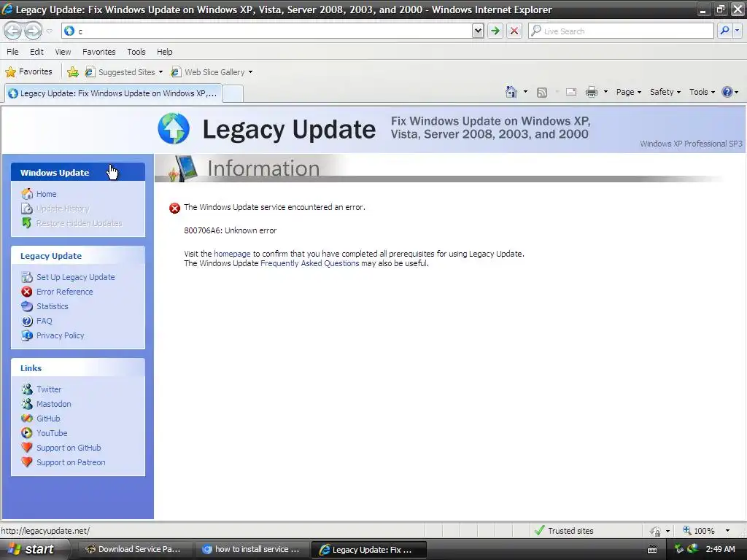Image resolution: width=747 pixels, height=560 pixels.
Task: Open the Page dropdown menu
Action: (628, 92)
